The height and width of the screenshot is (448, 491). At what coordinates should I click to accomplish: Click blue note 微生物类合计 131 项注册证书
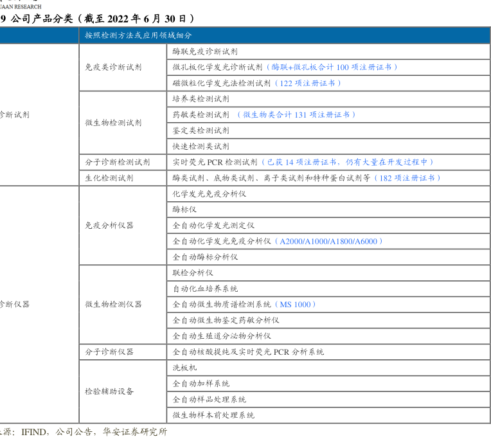296,114
